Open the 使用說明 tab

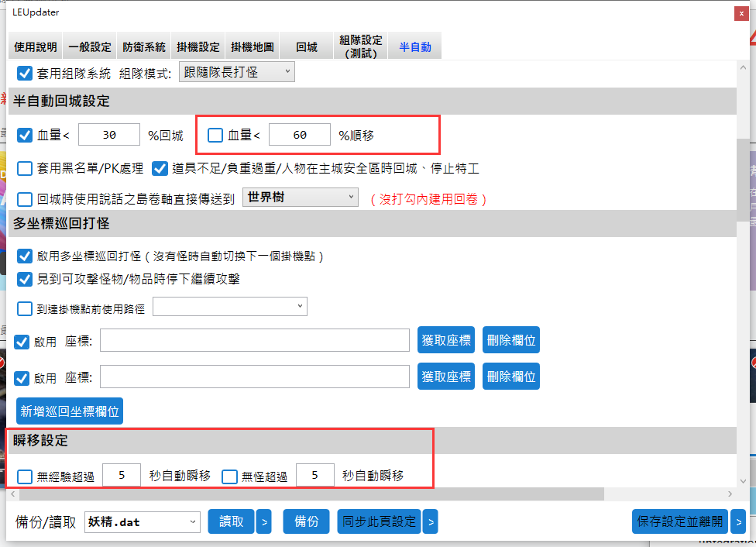(35, 46)
